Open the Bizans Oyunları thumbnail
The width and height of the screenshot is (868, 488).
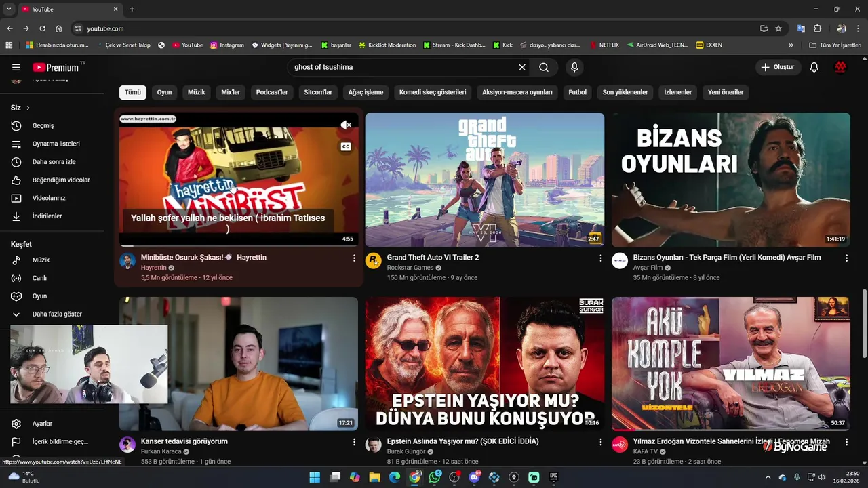pos(731,180)
